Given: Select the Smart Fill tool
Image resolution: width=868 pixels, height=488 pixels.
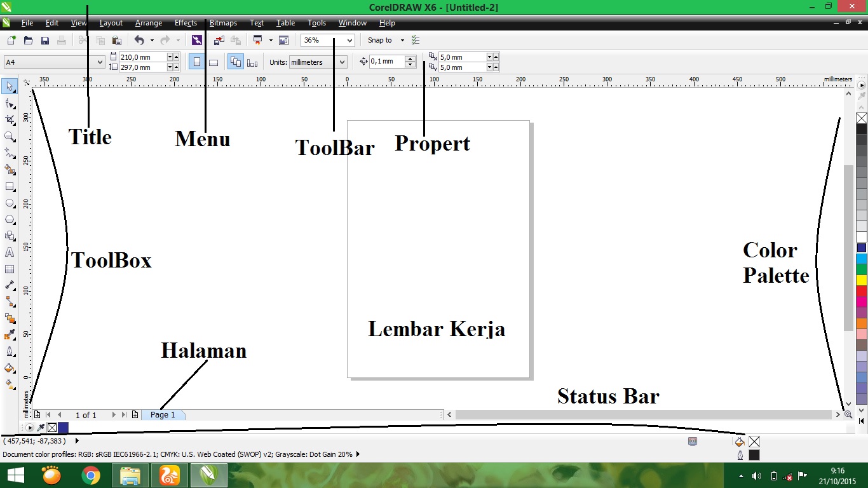Looking at the screenshot, I should click(x=9, y=169).
